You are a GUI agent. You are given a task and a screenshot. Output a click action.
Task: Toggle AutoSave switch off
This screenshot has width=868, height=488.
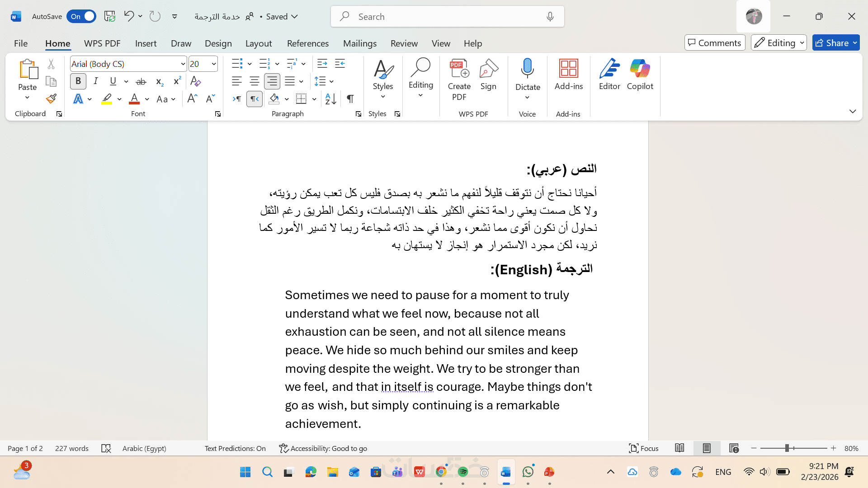click(81, 16)
